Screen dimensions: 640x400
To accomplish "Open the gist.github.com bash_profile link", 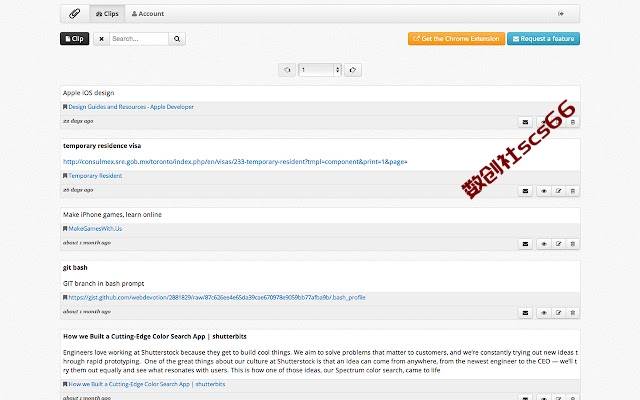I will coord(217,298).
